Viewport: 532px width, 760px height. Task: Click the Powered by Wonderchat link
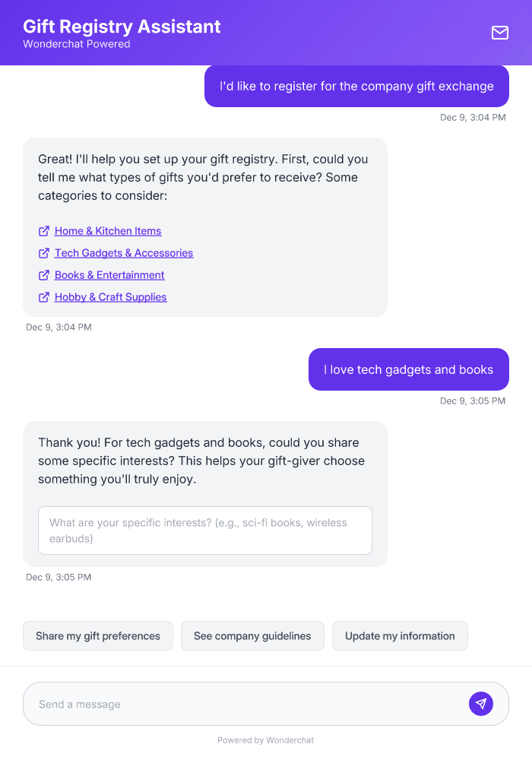(265, 739)
